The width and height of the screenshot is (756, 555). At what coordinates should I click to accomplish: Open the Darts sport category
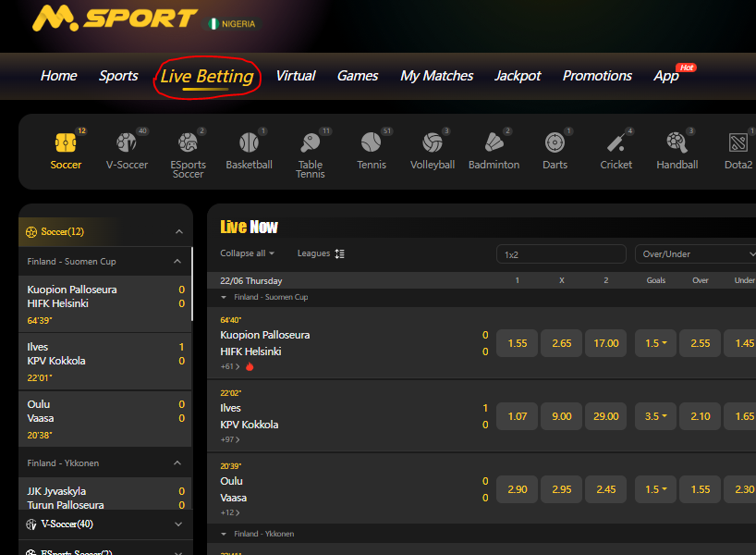(555, 151)
